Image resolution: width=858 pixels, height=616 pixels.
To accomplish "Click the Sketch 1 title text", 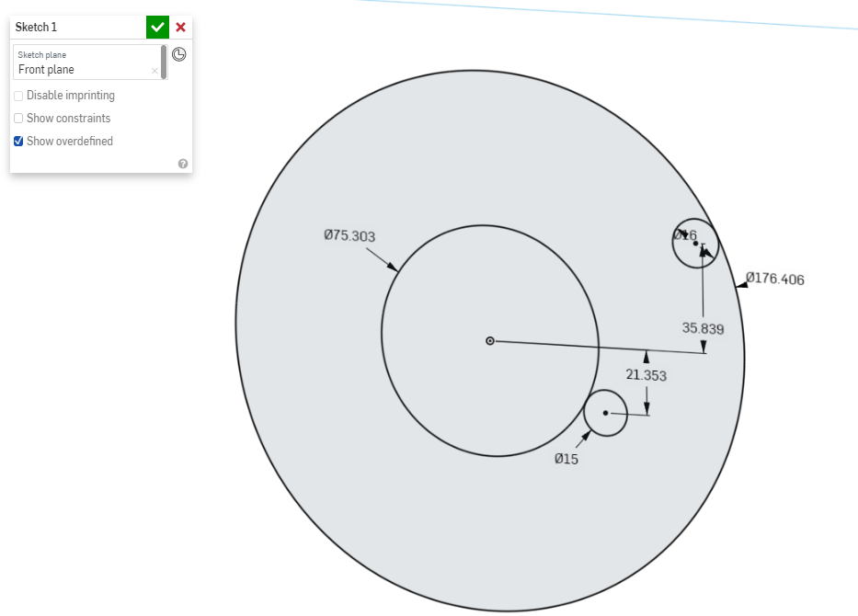I will [36, 28].
